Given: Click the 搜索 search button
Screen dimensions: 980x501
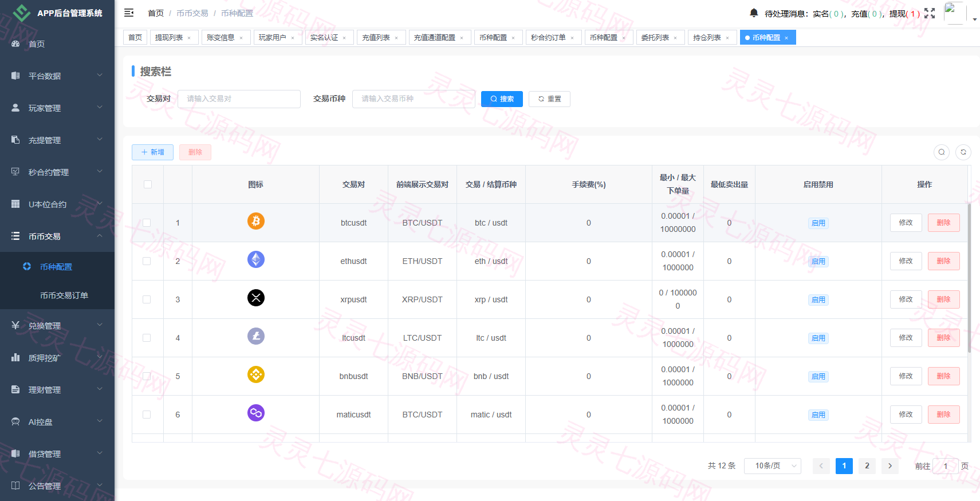Looking at the screenshot, I should (x=502, y=99).
